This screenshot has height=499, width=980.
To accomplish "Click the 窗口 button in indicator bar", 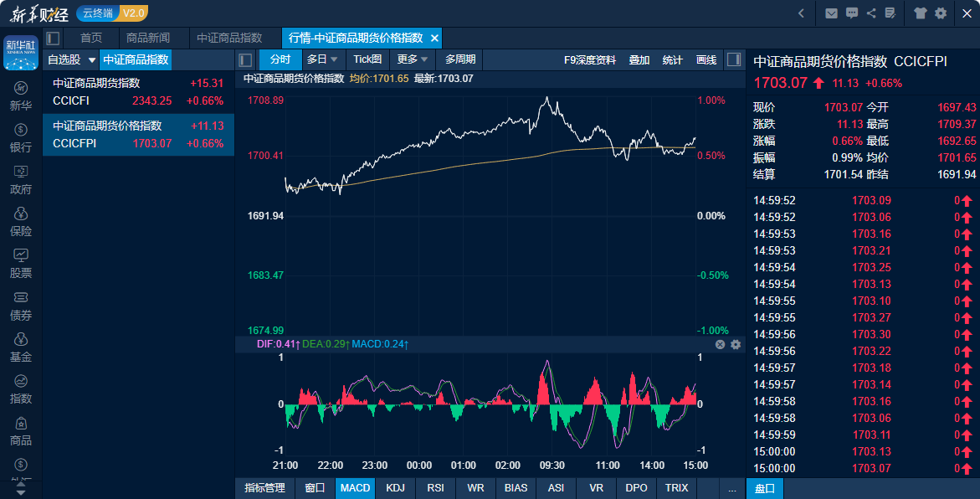I will pyautogui.click(x=315, y=488).
